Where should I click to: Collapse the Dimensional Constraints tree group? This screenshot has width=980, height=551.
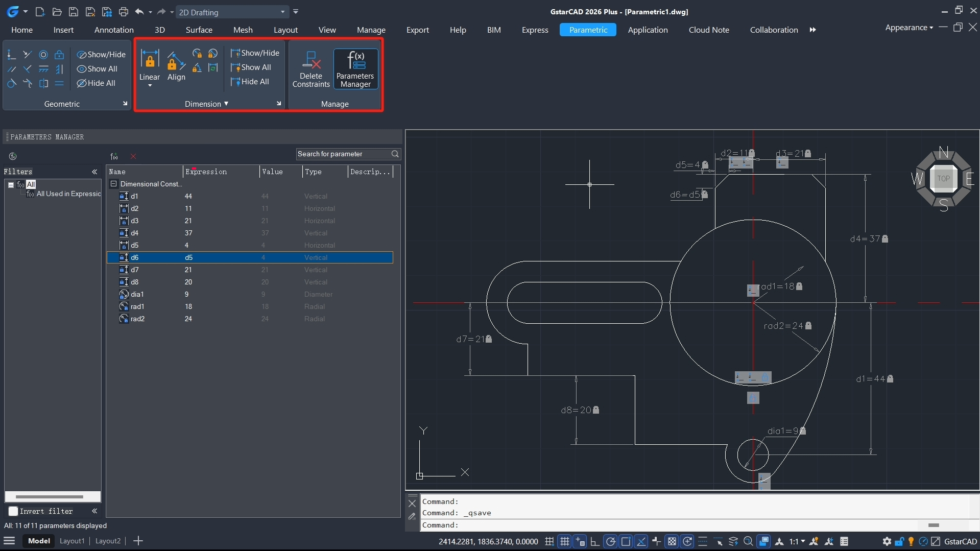coord(113,184)
